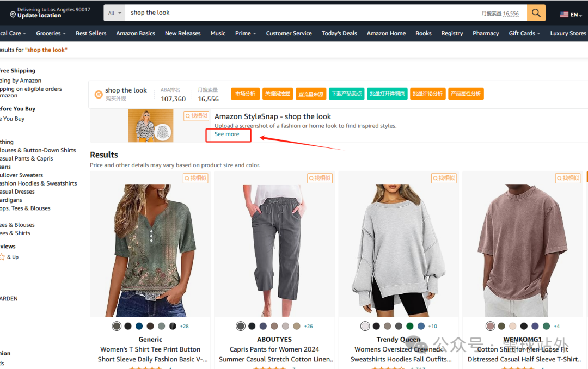The height and width of the screenshot is (369, 588).
Task: Filter reviews by stars & Up
Action: click(x=9, y=257)
